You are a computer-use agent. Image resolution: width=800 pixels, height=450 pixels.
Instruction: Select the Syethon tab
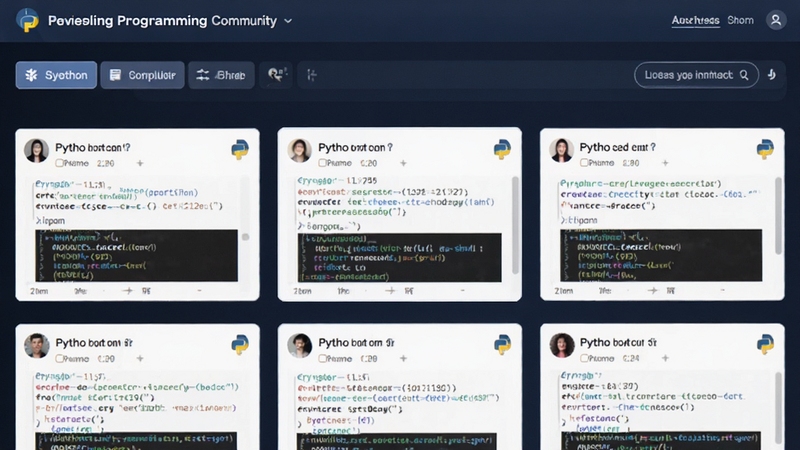pyautogui.click(x=56, y=75)
